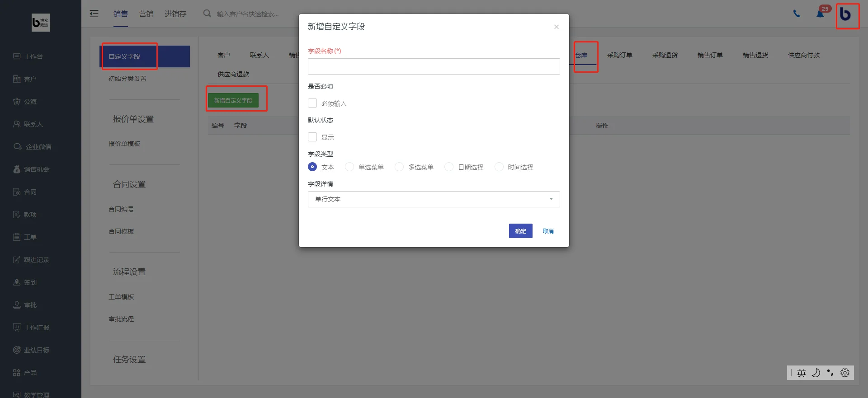Open the user avatar b logo
This screenshot has width=868, height=398.
pos(845,14)
